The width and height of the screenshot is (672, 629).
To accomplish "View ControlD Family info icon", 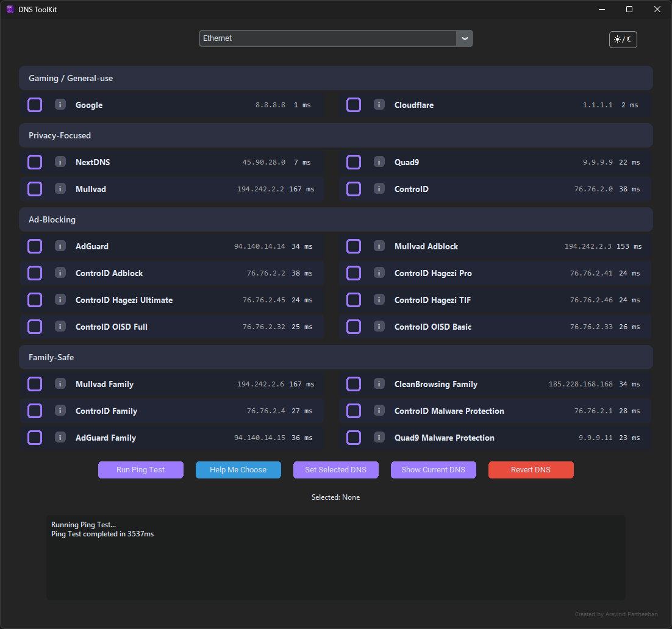I will click(60, 411).
